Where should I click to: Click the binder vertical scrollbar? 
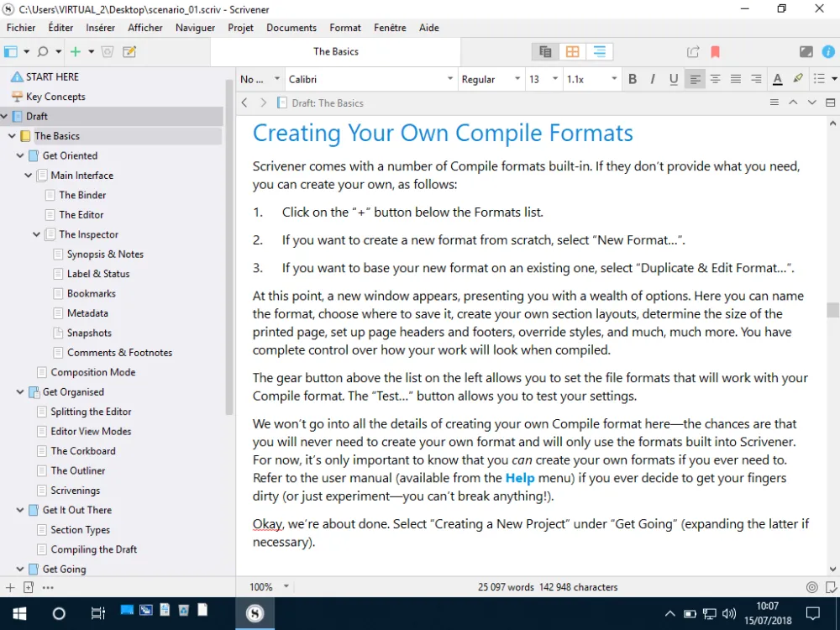[229, 246]
